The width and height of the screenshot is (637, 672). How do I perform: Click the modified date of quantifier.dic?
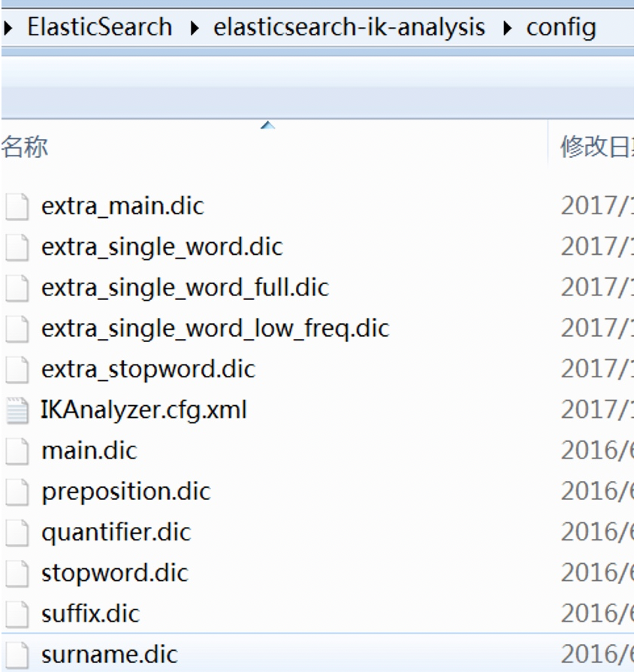(x=597, y=532)
